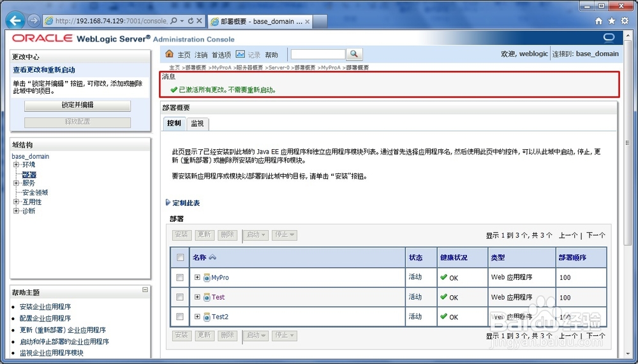Click the top 下一个 pagination link
The image size is (638, 364).
[x=596, y=235]
